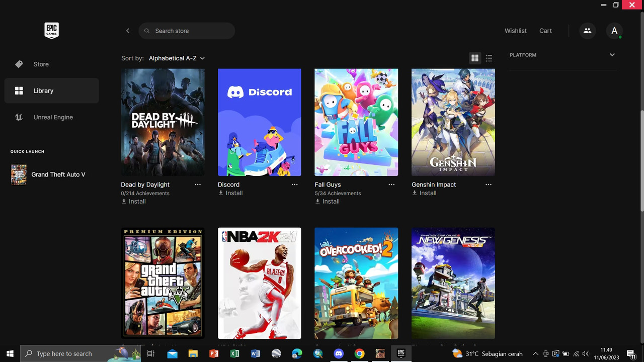Click the Genshin Impact title text
This screenshot has height=362, width=644.
[434, 185]
